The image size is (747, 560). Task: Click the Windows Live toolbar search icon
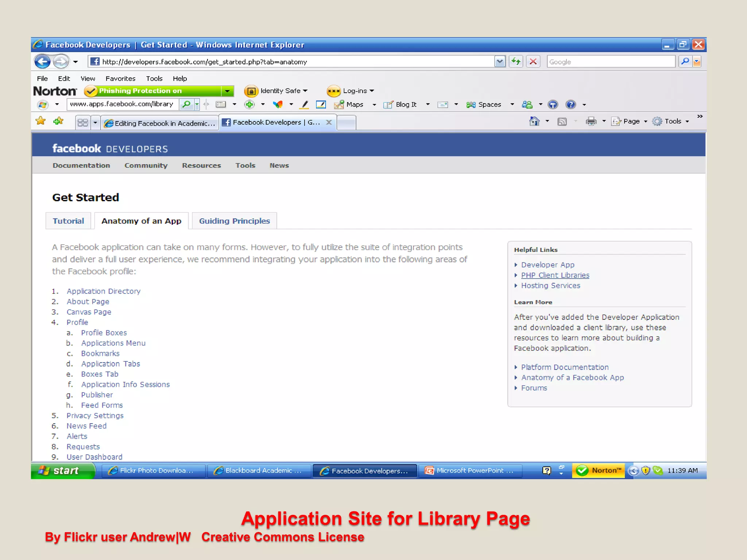186,104
